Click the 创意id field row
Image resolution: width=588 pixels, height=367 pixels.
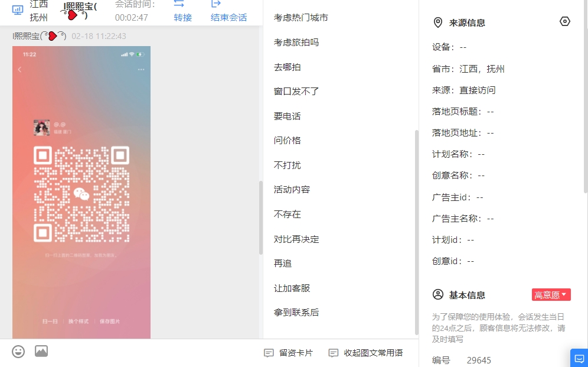click(x=453, y=261)
